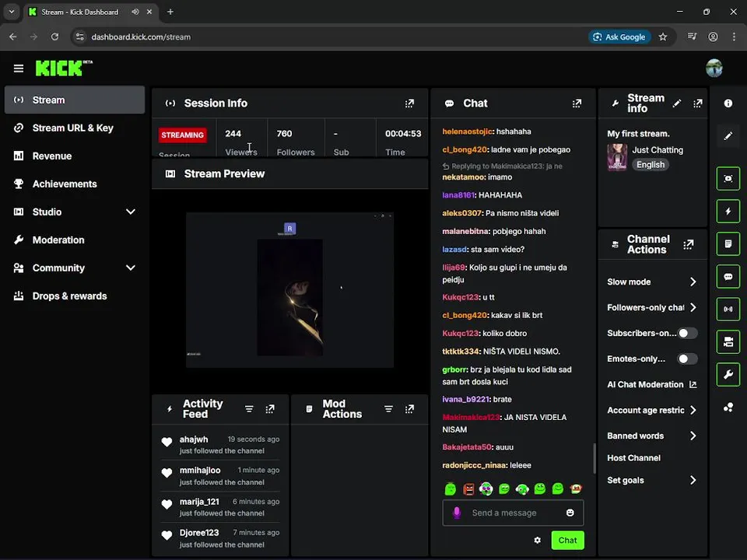Toggle Chat widget in right rail

728,277
